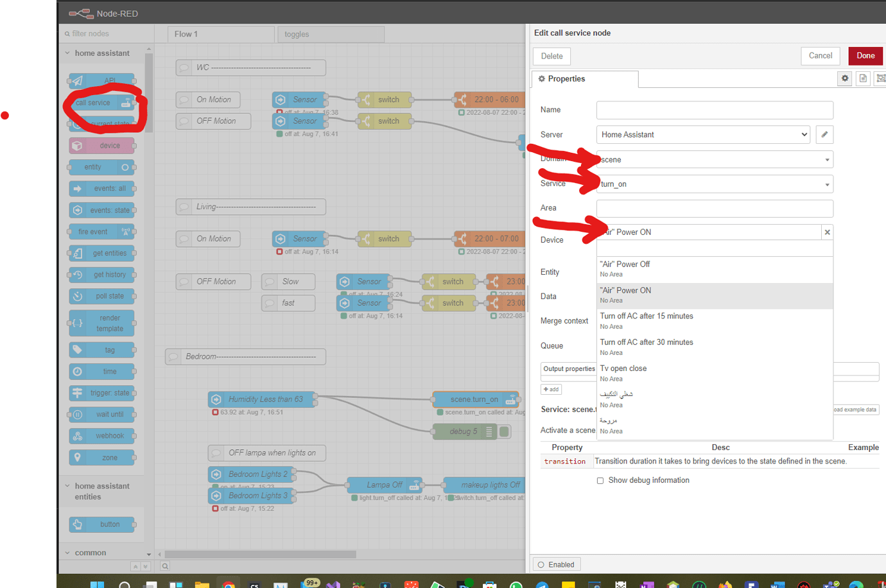Open the Service dropdown showing turn_on

[715, 184]
